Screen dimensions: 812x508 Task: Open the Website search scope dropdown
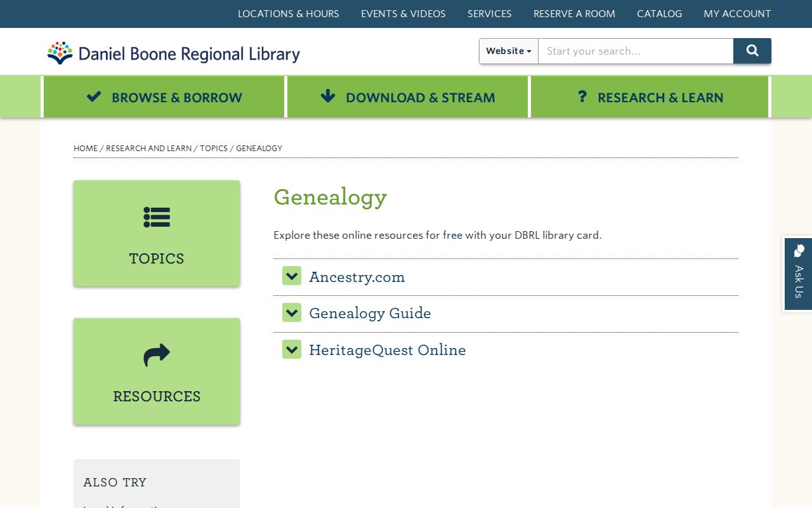point(509,51)
